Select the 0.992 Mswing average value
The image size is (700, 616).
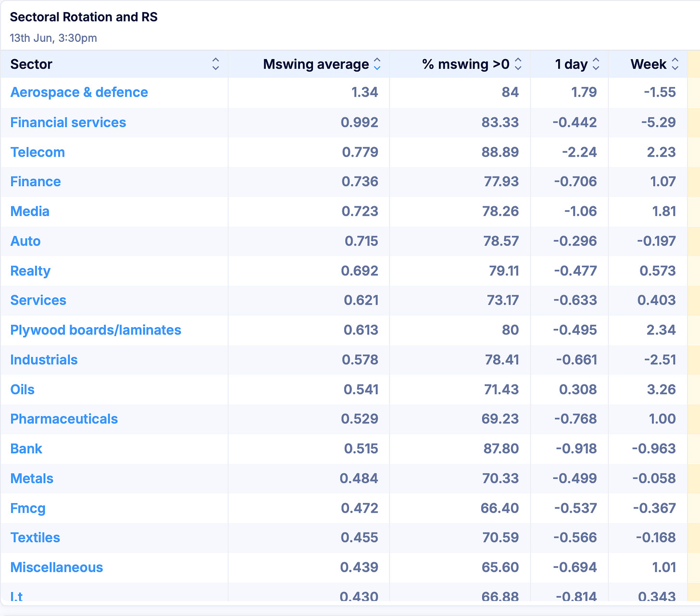pos(359,123)
